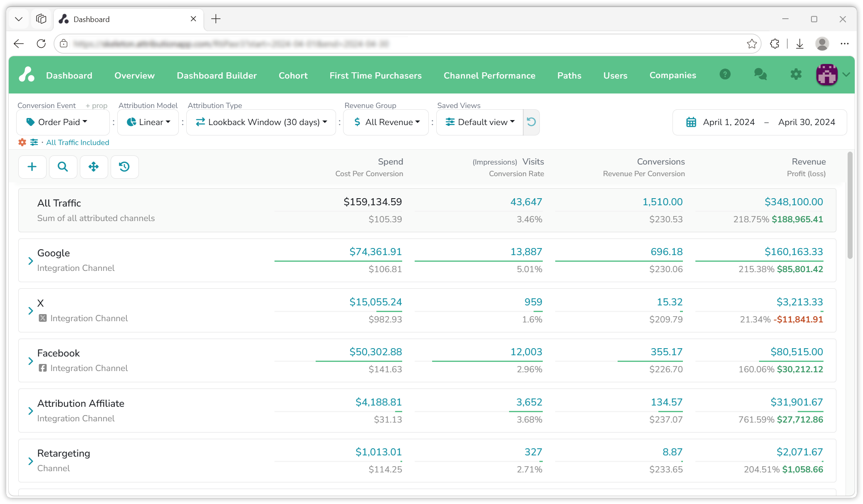Bookmark the page with the star icon

point(752,44)
